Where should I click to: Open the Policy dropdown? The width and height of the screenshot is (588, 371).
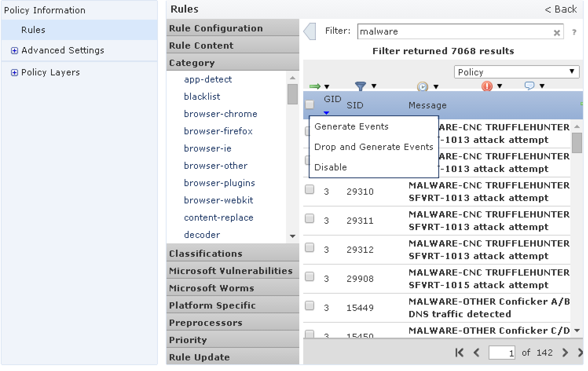(516, 72)
